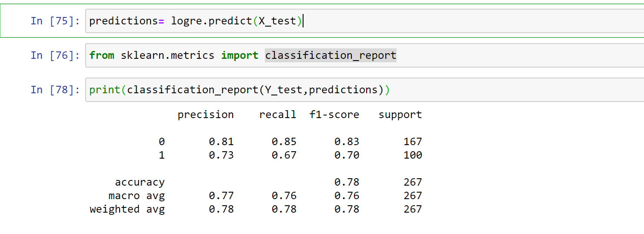Click the 'precision' column header in output
The width and height of the screenshot is (644, 234).
206,115
